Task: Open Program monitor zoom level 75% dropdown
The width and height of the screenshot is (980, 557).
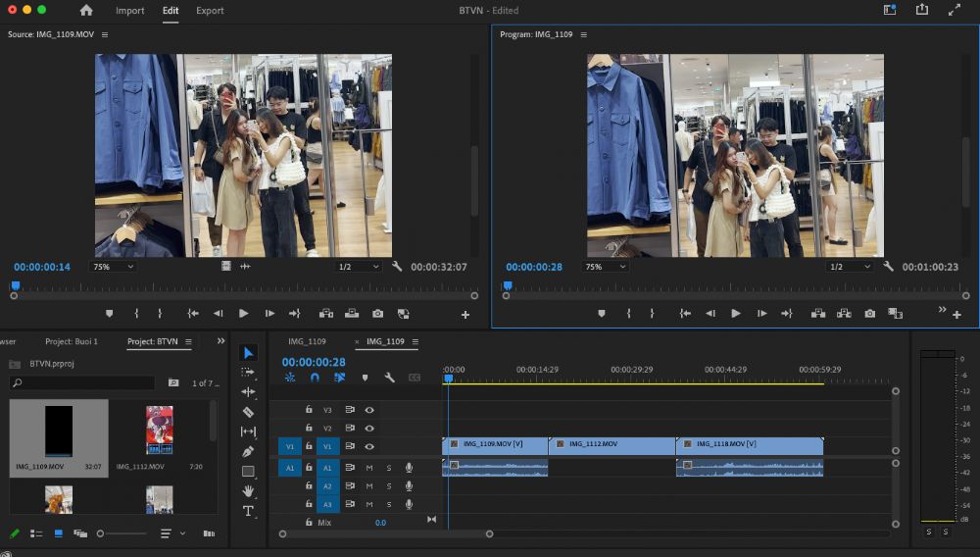Action: click(x=605, y=267)
